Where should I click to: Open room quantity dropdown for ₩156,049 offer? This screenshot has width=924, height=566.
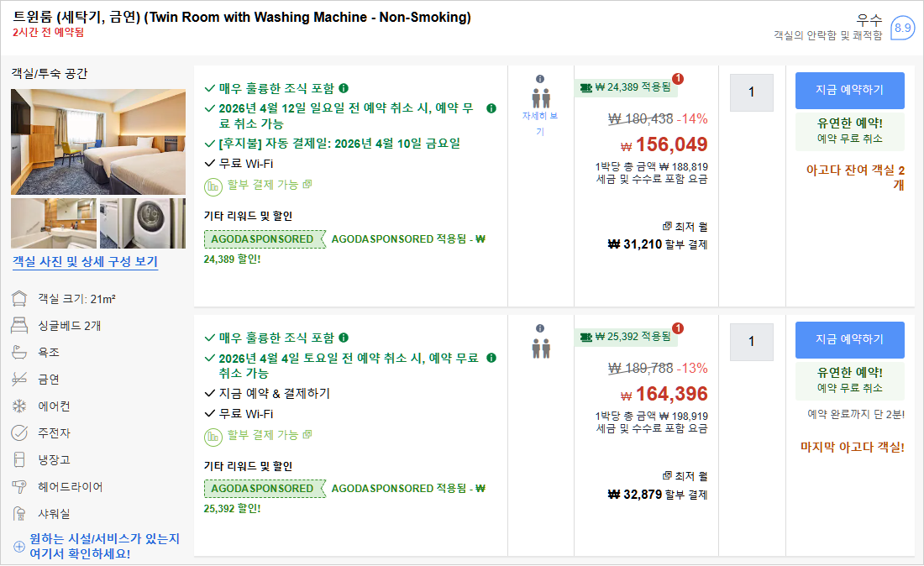click(x=751, y=92)
